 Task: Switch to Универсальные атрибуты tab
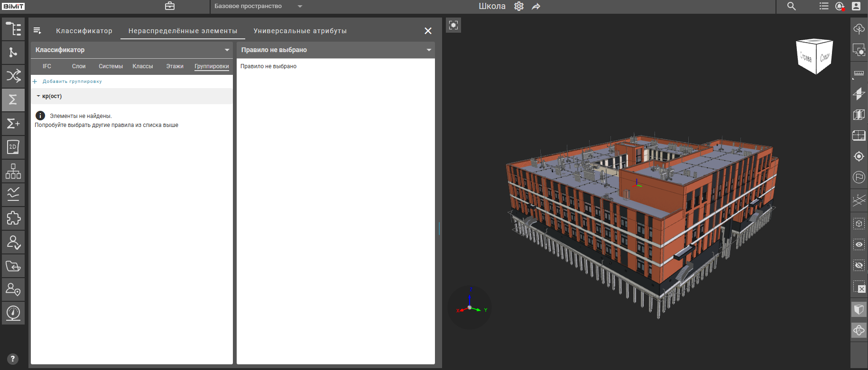(300, 31)
